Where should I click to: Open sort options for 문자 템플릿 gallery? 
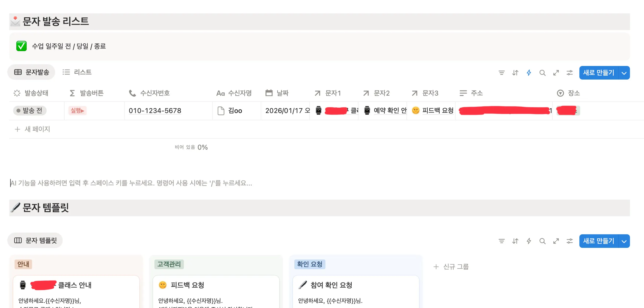click(515, 241)
